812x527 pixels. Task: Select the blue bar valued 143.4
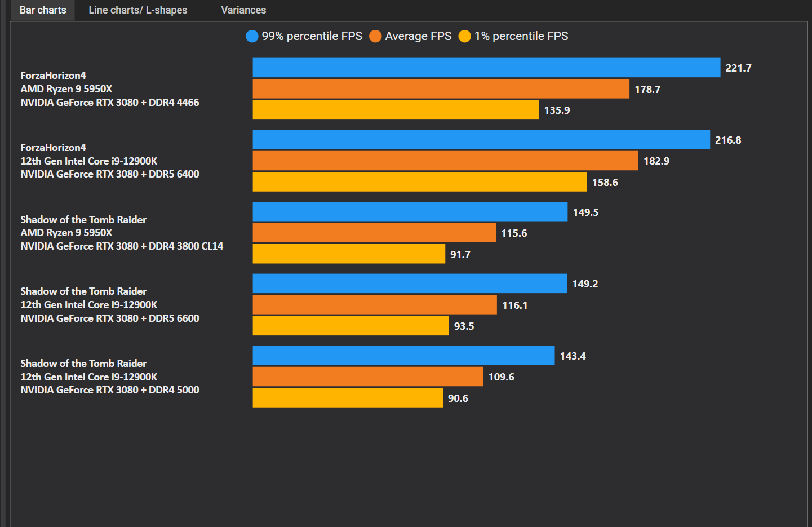point(403,356)
